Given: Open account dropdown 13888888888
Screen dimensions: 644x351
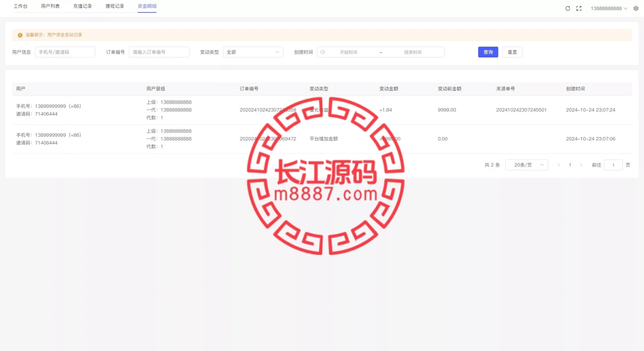Looking at the screenshot, I should pyautogui.click(x=609, y=8).
